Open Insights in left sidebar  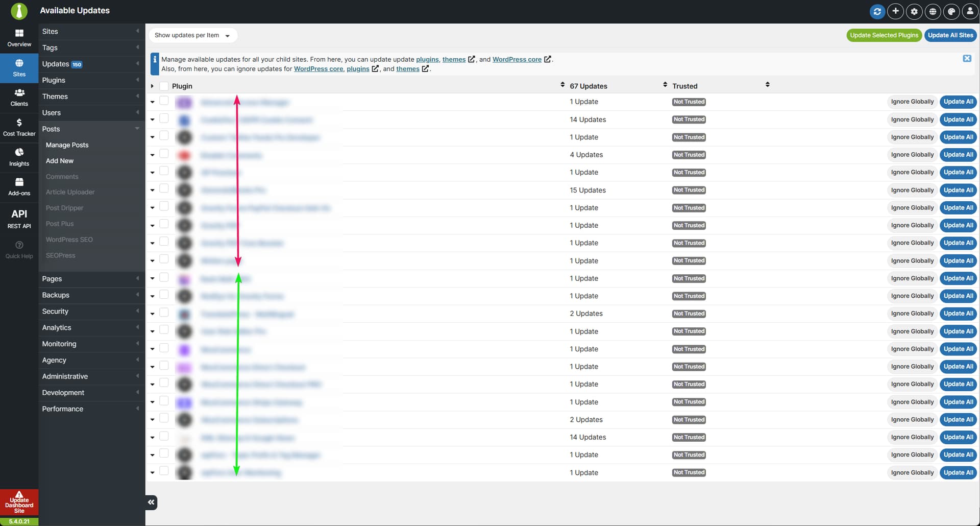tap(19, 157)
